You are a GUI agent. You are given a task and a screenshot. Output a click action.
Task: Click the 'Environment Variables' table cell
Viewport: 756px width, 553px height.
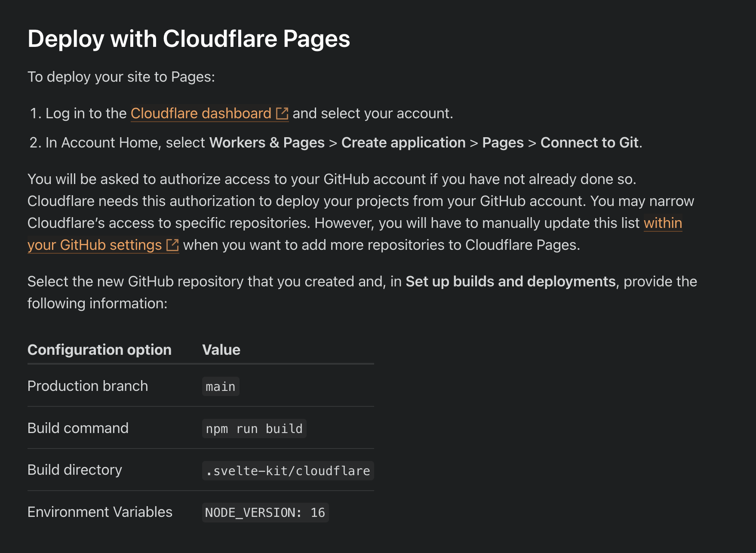[x=100, y=512]
